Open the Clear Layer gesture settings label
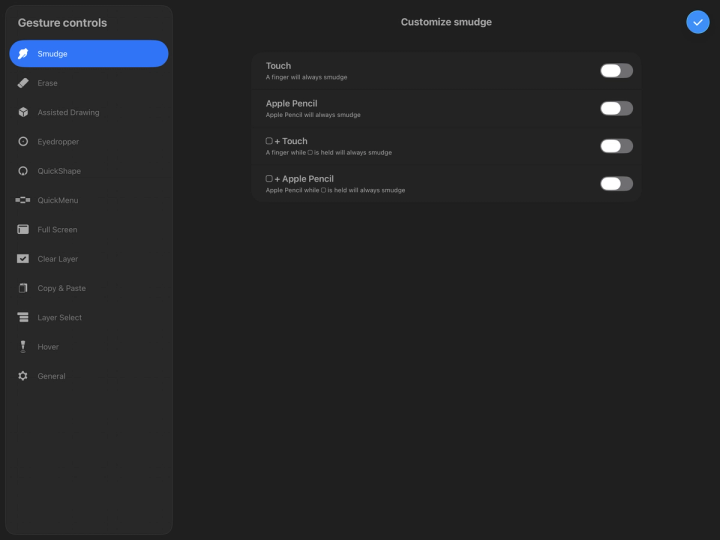 point(58,259)
